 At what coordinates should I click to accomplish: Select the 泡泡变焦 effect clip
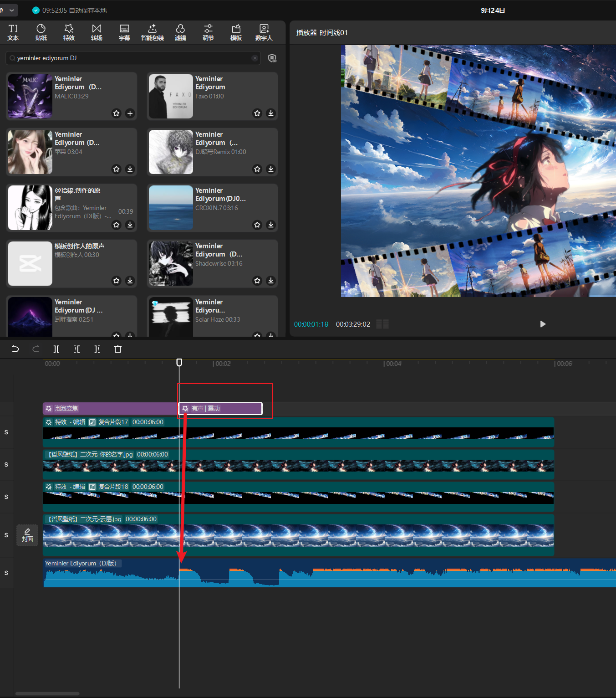[x=110, y=409]
